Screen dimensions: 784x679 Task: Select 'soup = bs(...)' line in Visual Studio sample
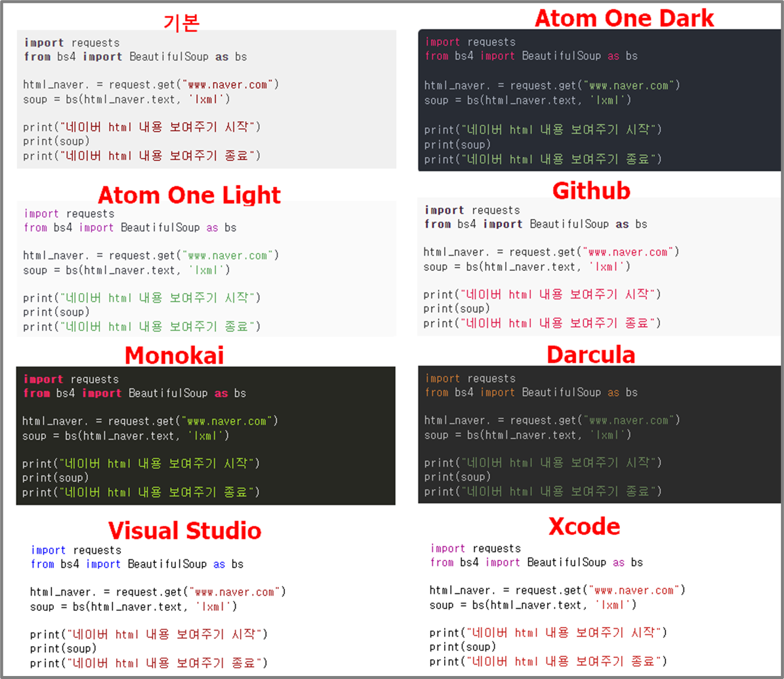pyautogui.click(x=133, y=607)
